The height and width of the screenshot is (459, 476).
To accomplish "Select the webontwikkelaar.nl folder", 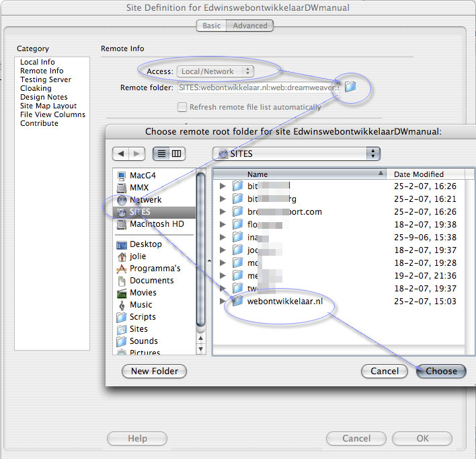I will click(285, 302).
